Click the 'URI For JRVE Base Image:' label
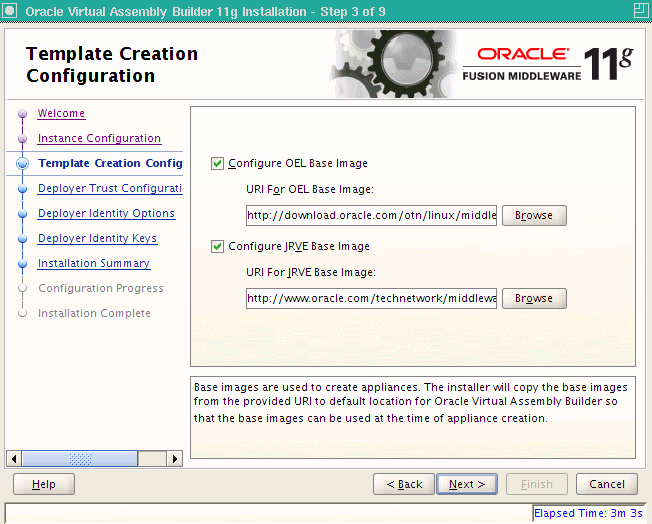The image size is (652, 524). point(311,272)
